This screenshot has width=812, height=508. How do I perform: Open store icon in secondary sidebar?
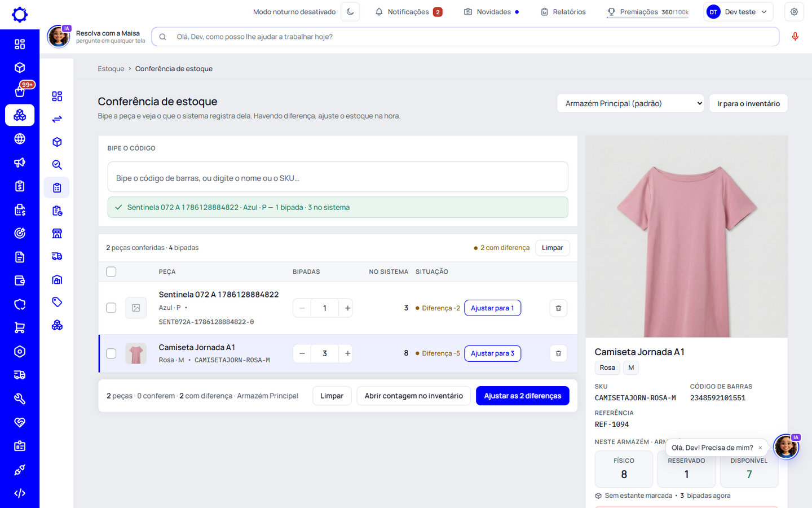[57, 234]
